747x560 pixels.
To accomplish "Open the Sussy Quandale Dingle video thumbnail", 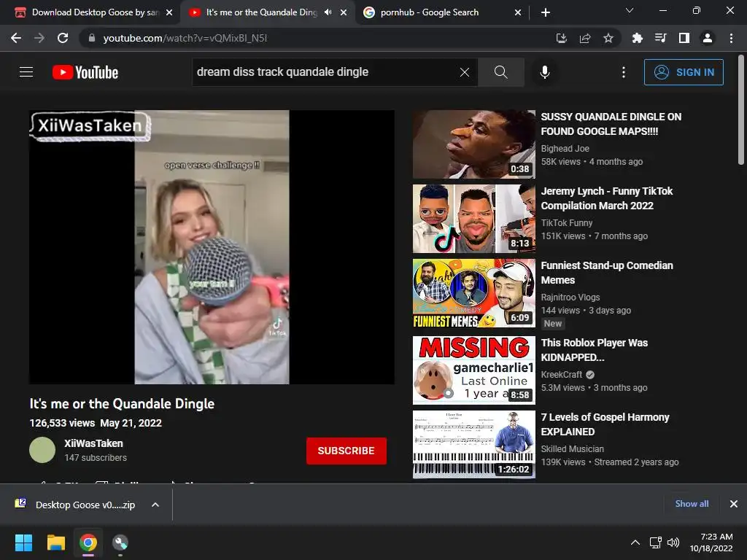I will (474, 144).
